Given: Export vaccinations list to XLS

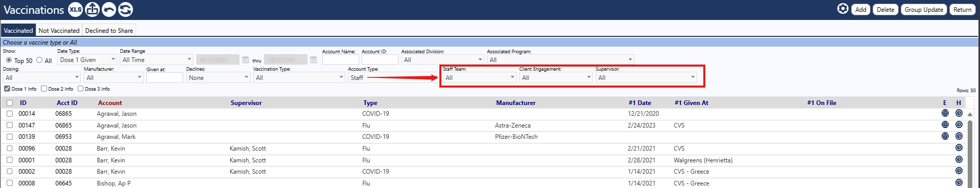Looking at the screenshot, I should [x=75, y=9].
